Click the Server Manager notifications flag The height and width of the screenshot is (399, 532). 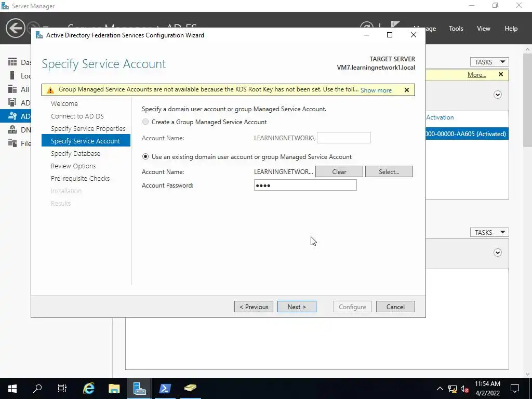click(395, 24)
